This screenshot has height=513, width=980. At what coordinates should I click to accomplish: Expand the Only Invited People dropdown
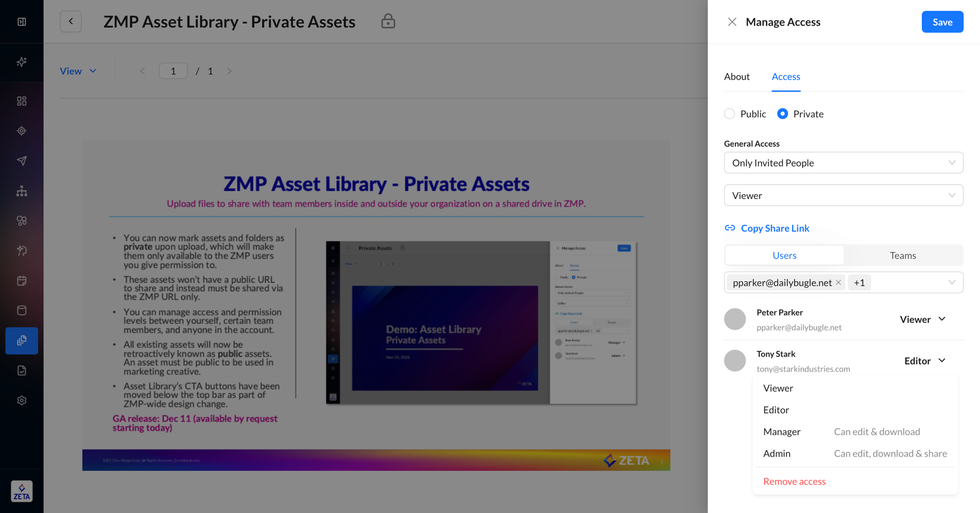(x=843, y=163)
